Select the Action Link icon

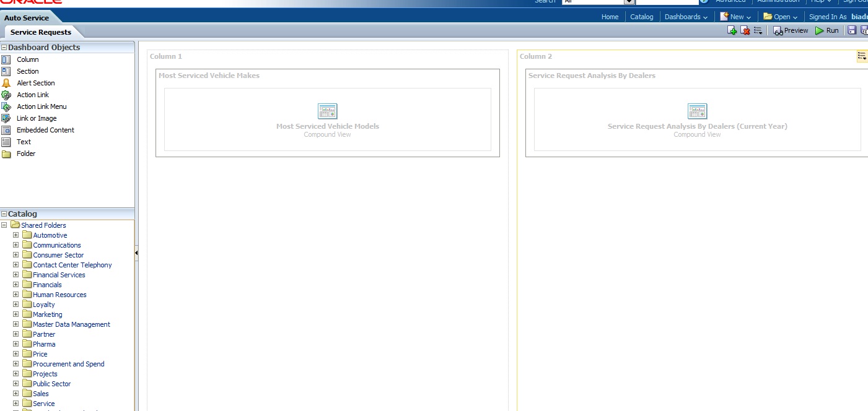point(6,95)
